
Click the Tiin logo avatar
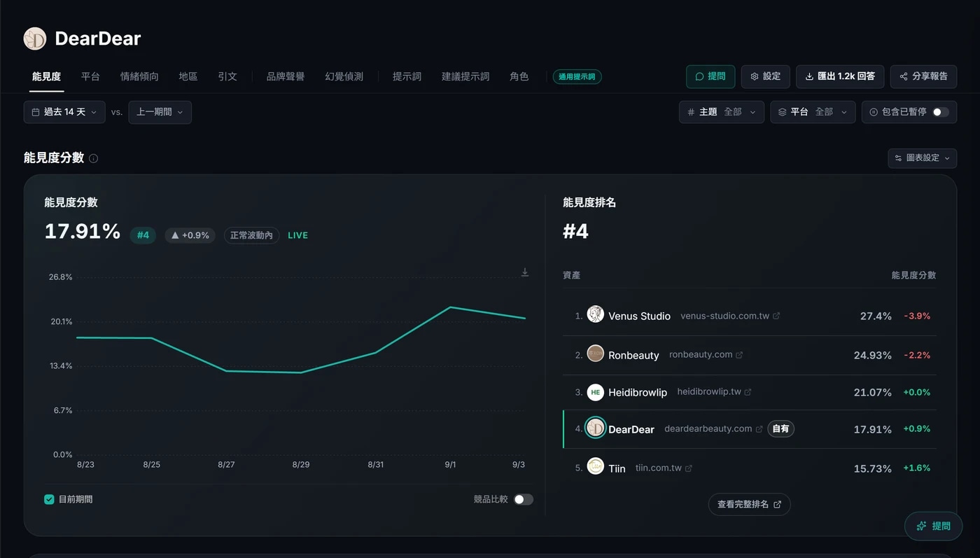click(x=595, y=466)
